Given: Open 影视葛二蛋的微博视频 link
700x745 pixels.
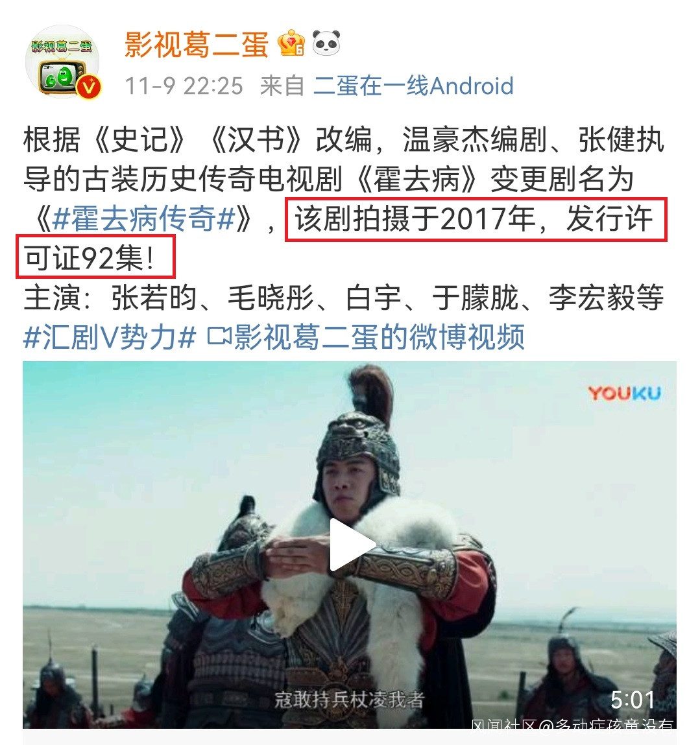Looking at the screenshot, I should pos(379,337).
